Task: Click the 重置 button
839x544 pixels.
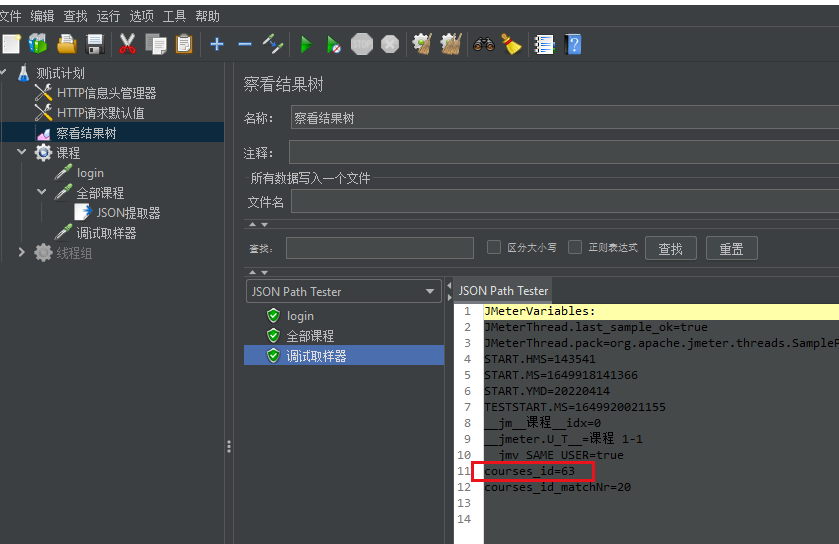Action: click(731, 248)
